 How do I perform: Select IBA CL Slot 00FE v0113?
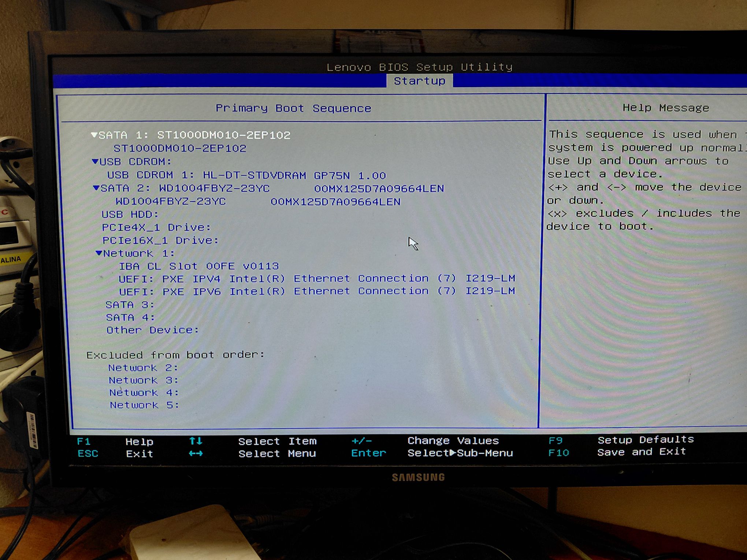pyautogui.click(x=199, y=266)
